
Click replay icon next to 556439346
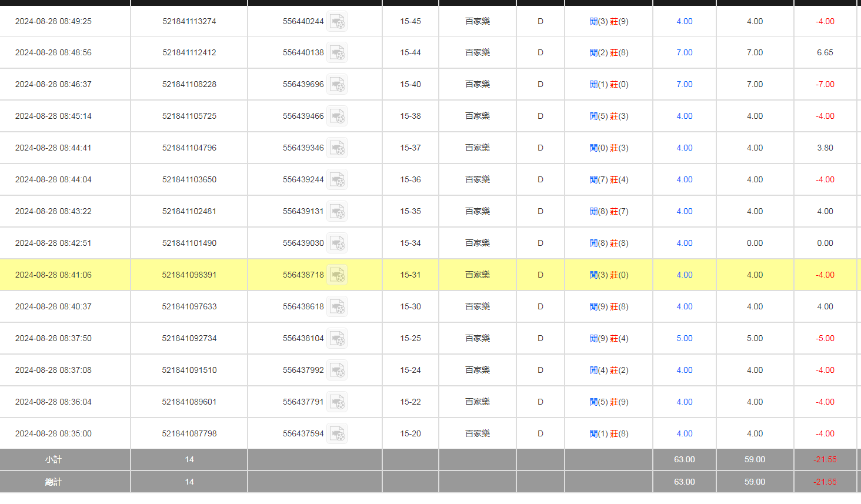tap(337, 148)
